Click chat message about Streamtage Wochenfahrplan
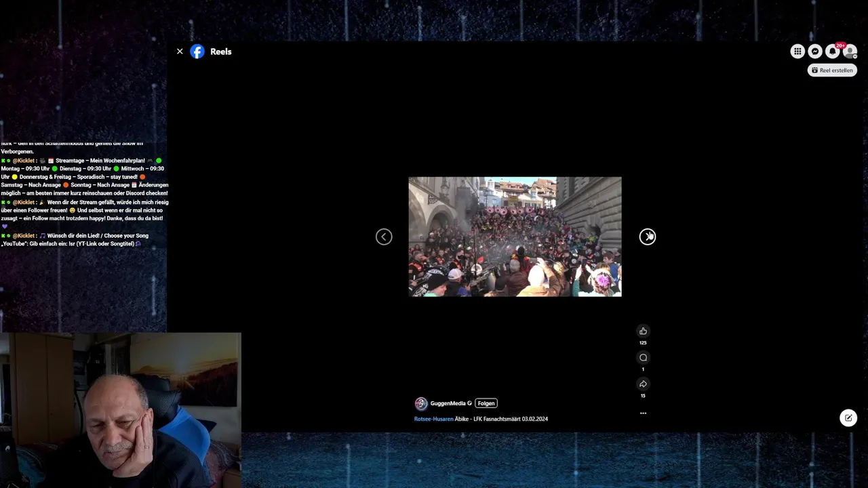 click(84, 177)
